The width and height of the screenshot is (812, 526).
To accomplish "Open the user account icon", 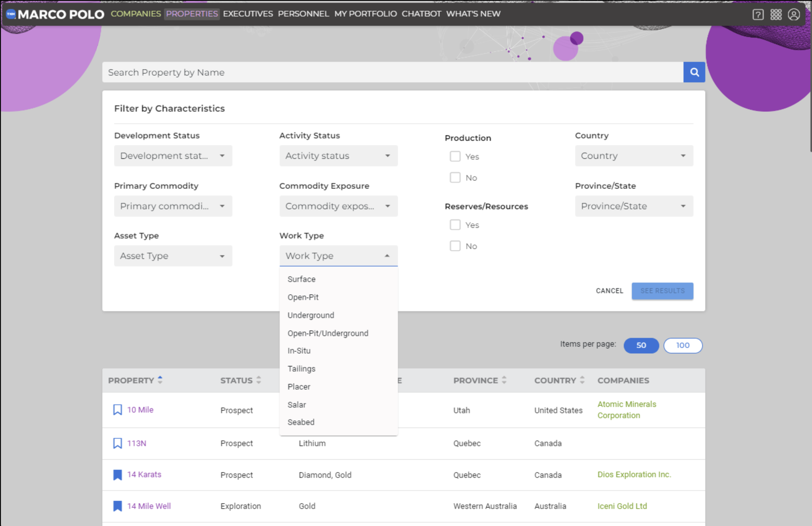I will pyautogui.click(x=794, y=14).
